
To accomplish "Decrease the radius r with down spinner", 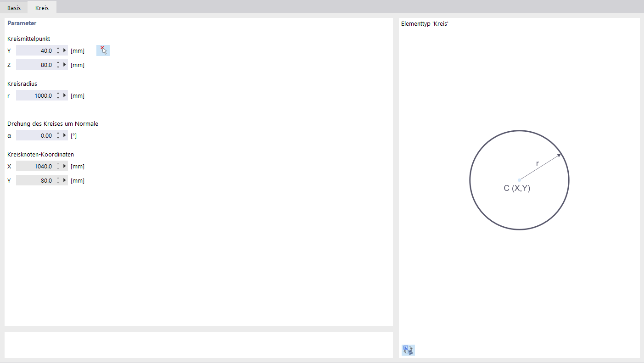I will coord(58,98).
